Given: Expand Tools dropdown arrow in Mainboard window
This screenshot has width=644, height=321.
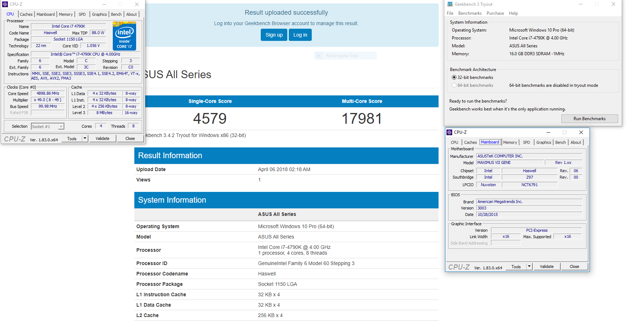Looking at the screenshot, I should [529, 266].
